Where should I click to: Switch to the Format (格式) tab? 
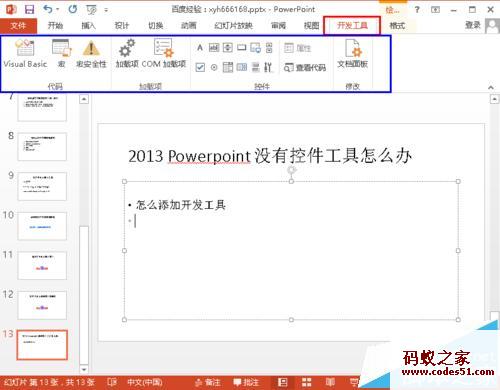397,26
